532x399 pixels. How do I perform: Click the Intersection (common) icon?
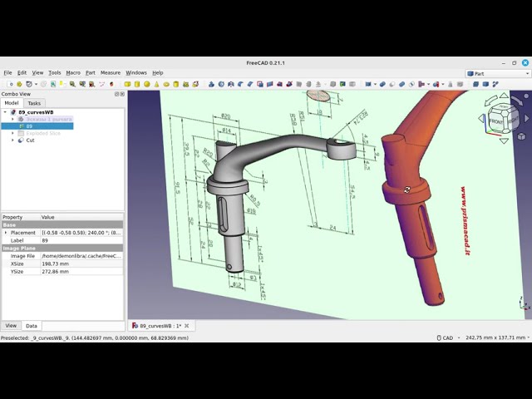pyautogui.click(x=411, y=84)
